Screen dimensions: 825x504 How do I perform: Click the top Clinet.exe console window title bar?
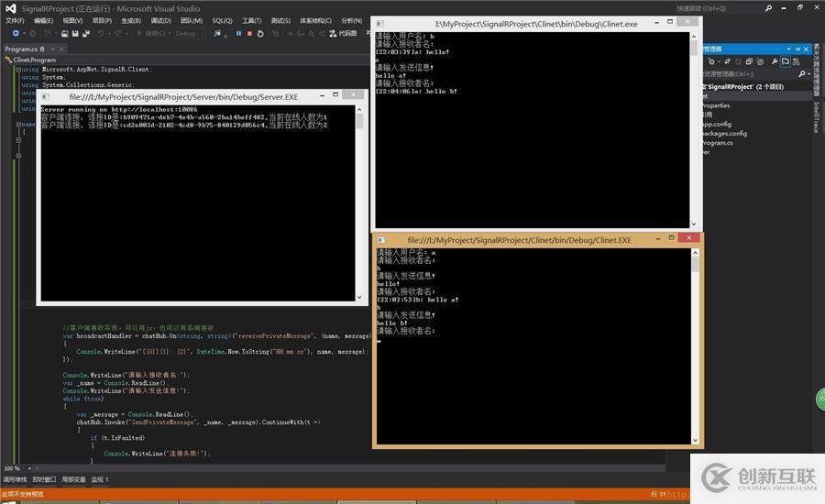(535, 24)
